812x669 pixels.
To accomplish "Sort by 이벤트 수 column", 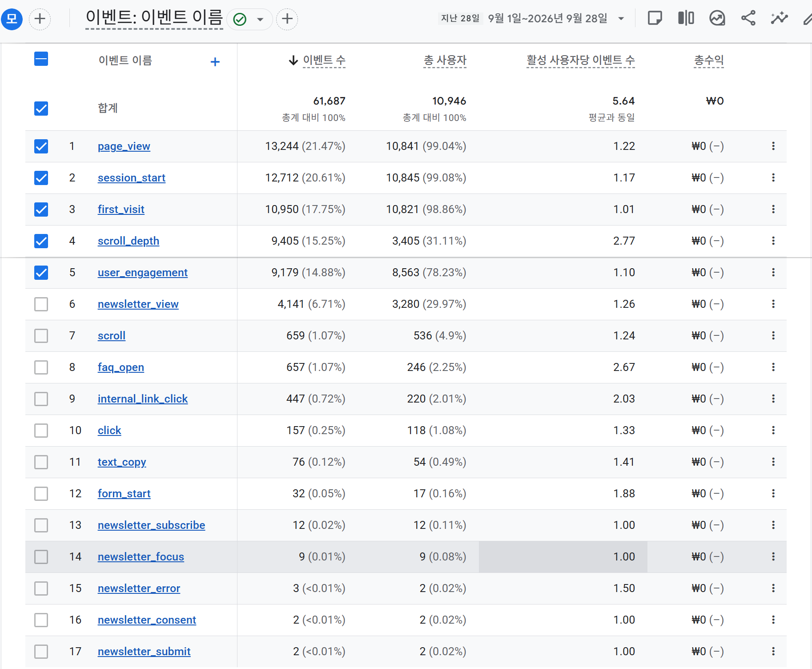I will click(x=324, y=60).
